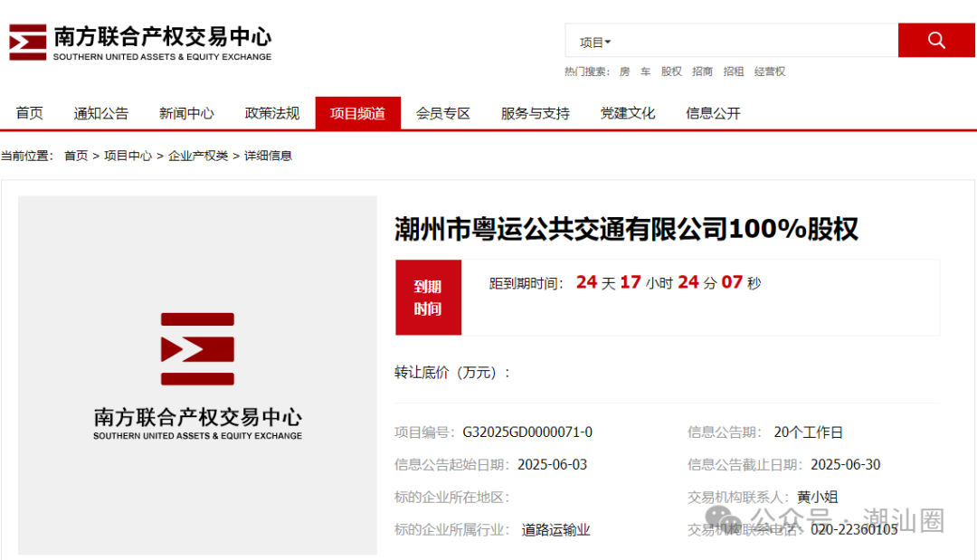
Task: Select hot search keyword 经营权
Action: tap(770, 71)
